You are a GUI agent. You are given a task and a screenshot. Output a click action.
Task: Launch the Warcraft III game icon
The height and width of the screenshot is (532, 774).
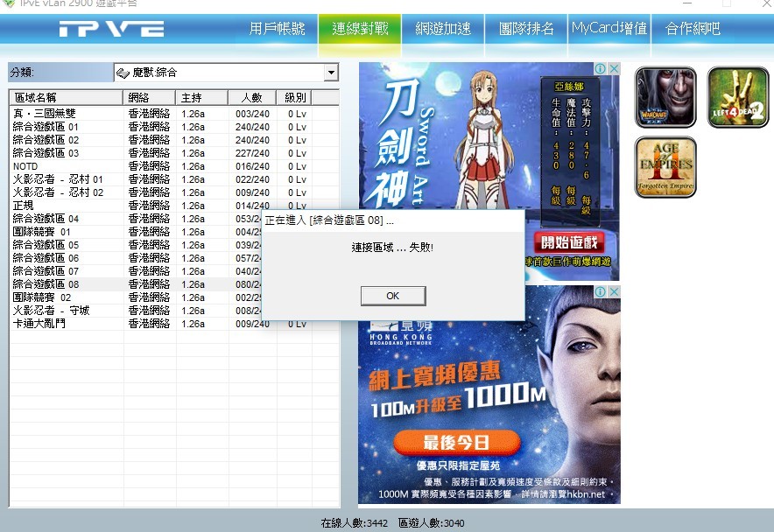click(665, 97)
